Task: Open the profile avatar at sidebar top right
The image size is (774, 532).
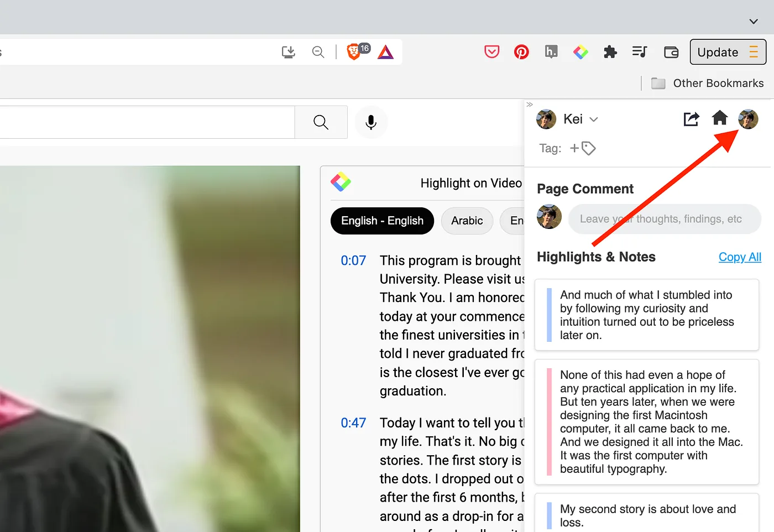Action: tap(748, 119)
